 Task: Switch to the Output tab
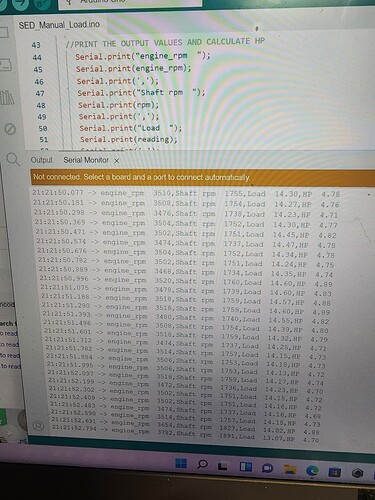point(42,160)
